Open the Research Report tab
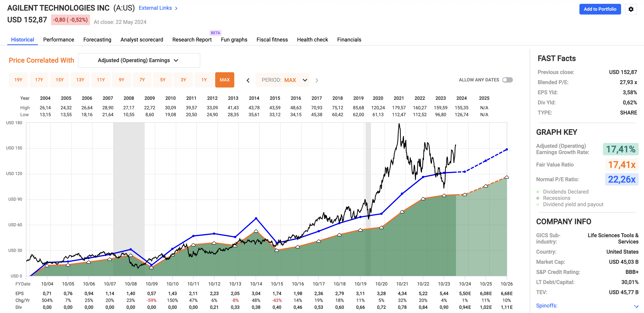The width and height of the screenshot is (644, 313). click(x=192, y=40)
